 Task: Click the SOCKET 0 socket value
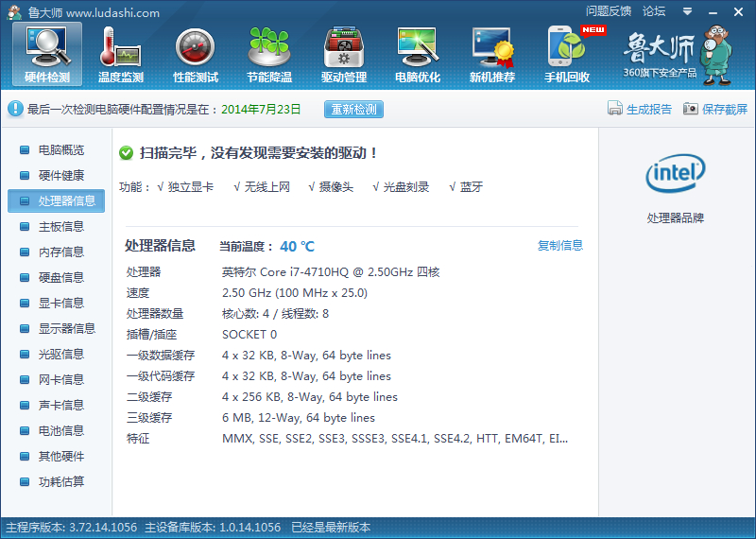click(249, 335)
